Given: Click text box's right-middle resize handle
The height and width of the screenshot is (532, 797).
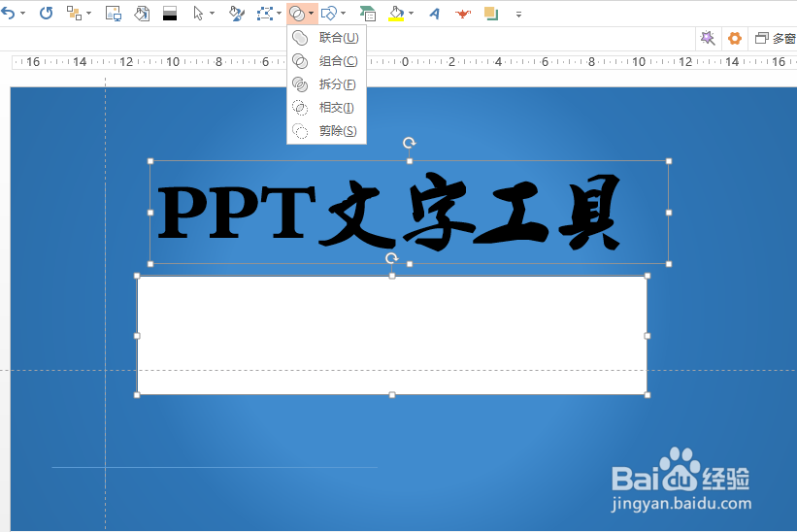Looking at the screenshot, I should click(669, 213).
